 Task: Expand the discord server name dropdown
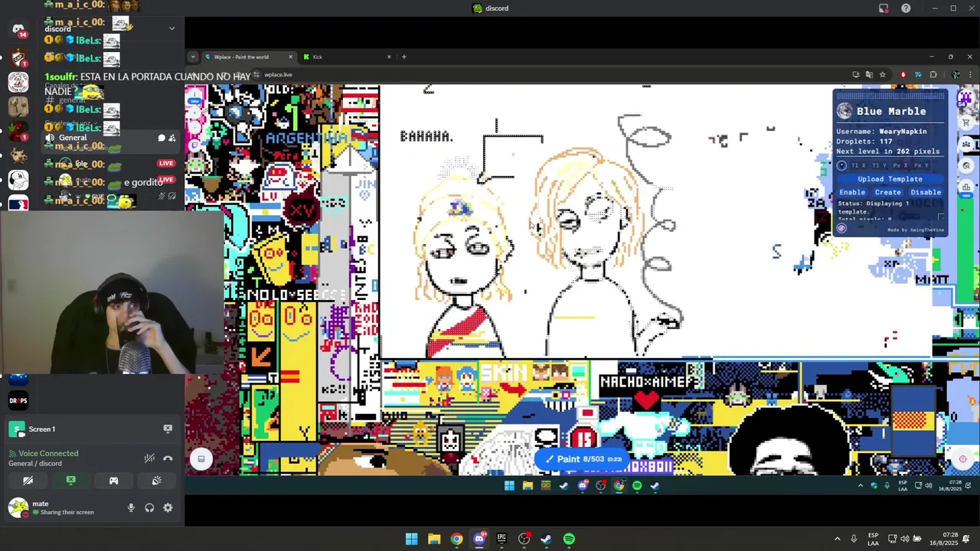coord(171,28)
